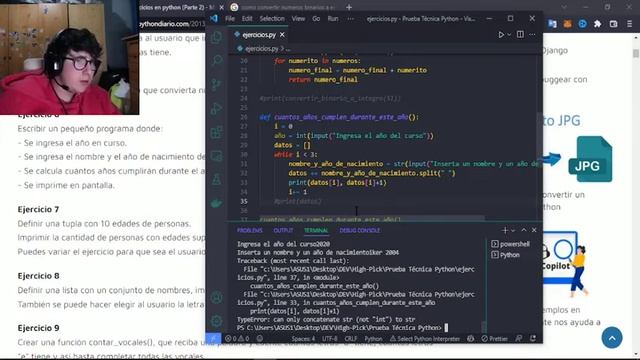This screenshot has height=360, width=640.
Task: Close the terminal panel
Action: [534, 230]
